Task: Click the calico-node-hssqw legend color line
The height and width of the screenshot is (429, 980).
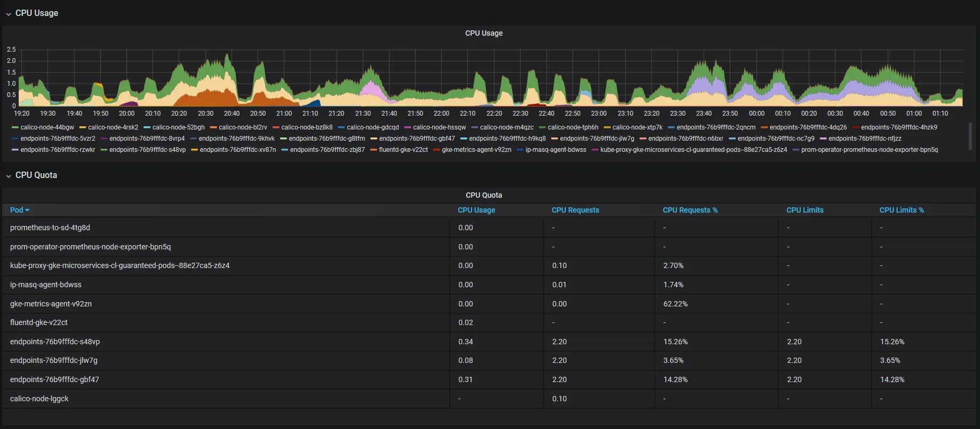Action: pyautogui.click(x=408, y=128)
